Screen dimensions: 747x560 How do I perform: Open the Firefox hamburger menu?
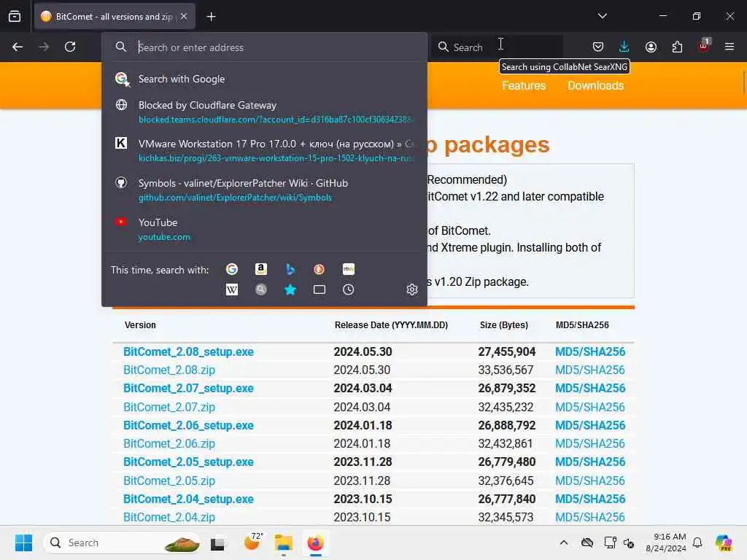pyautogui.click(x=729, y=47)
